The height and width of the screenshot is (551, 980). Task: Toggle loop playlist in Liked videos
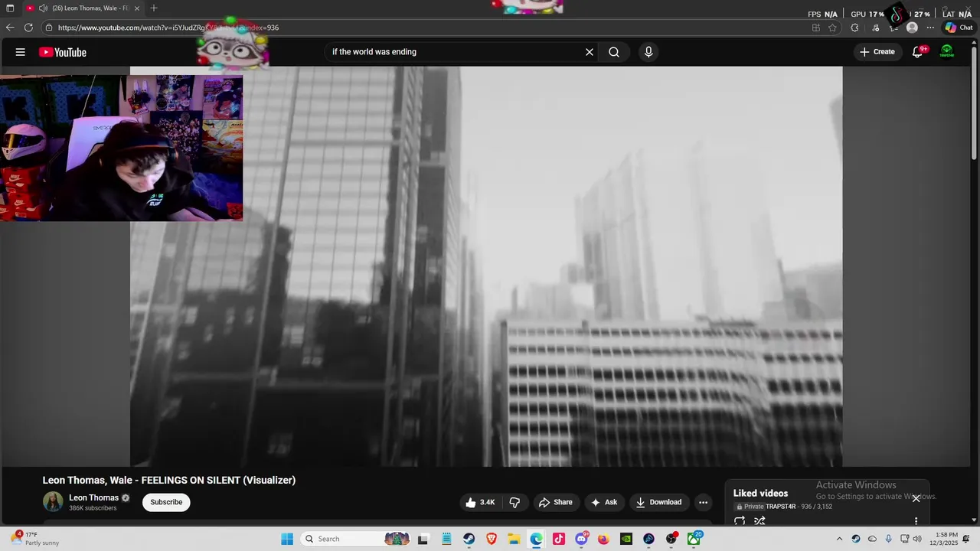click(740, 521)
